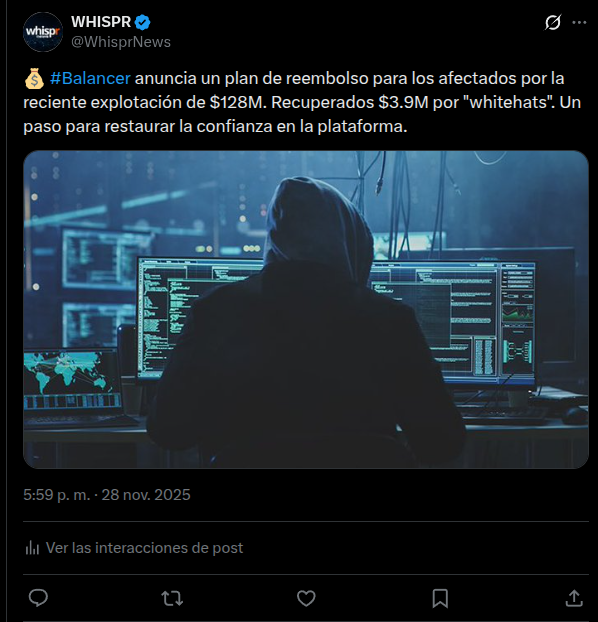Click the analytics bar chart icon
This screenshot has height=622, width=598.
[32, 548]
